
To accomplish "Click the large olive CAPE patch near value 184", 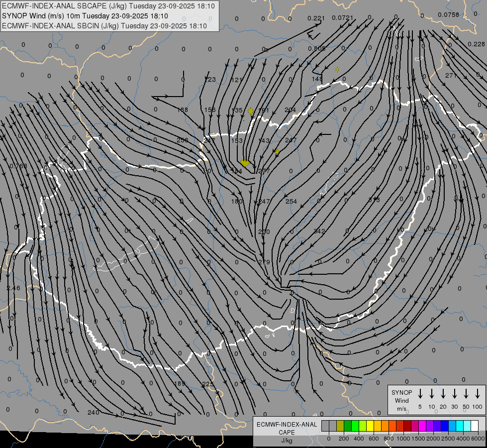I will click(245, 163).
